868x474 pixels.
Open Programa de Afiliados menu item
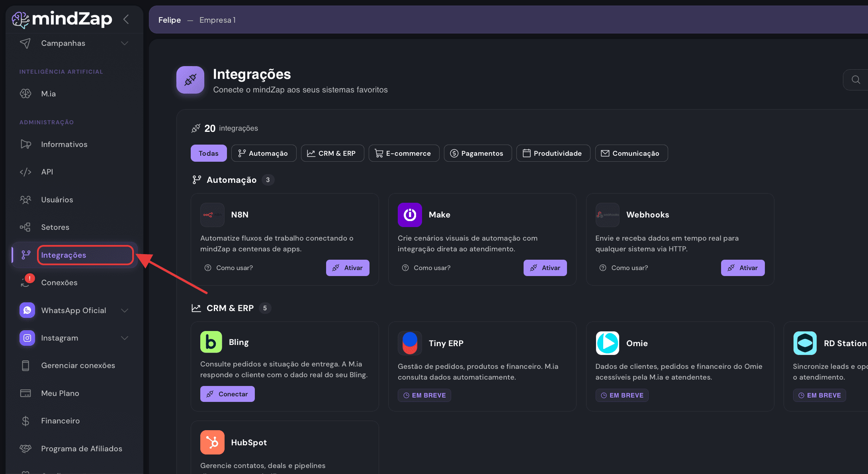[74, 449]
